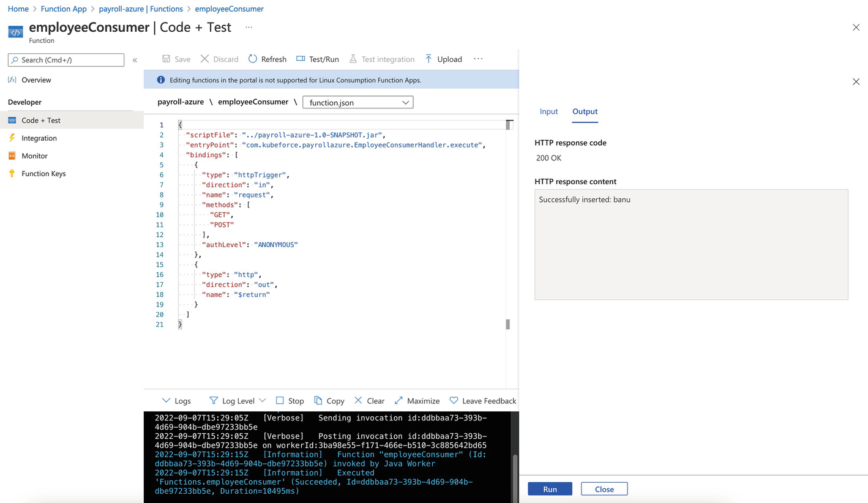Maximize the logs panel
Screen dimensions: 868x503
417,401
